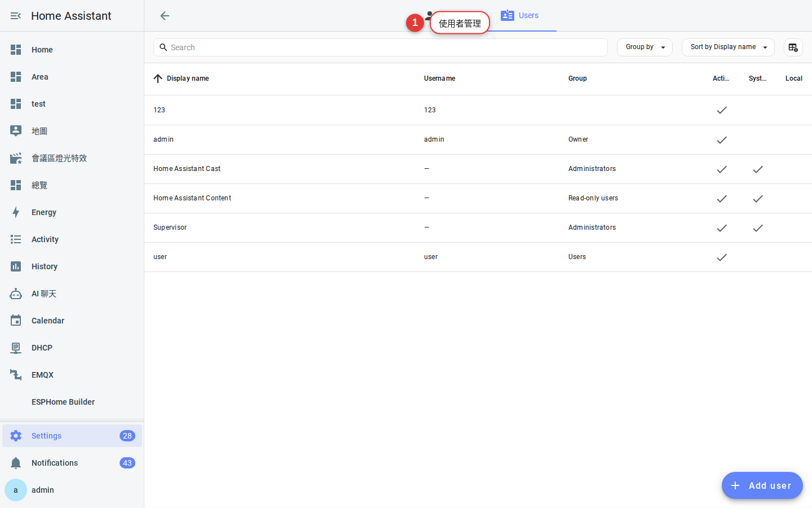Sort by the Acti... column header

point(721,78)
